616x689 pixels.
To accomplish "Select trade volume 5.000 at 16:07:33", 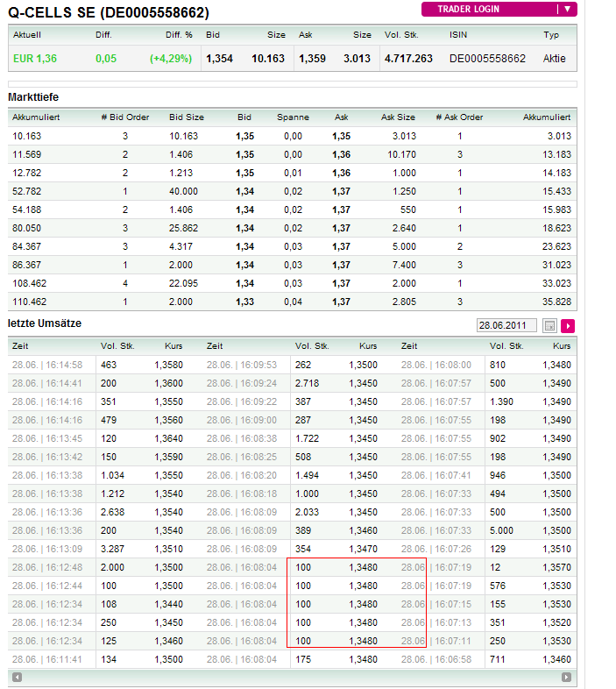I will 501,530.
